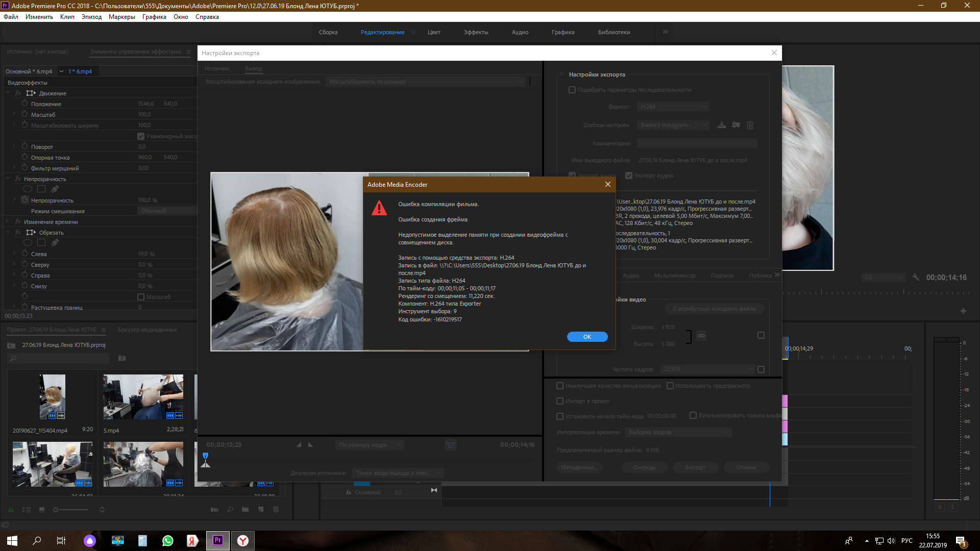The image size is (980, 551).
Task: Open the Формат H.264 dropdown
Action: point(673,107)
